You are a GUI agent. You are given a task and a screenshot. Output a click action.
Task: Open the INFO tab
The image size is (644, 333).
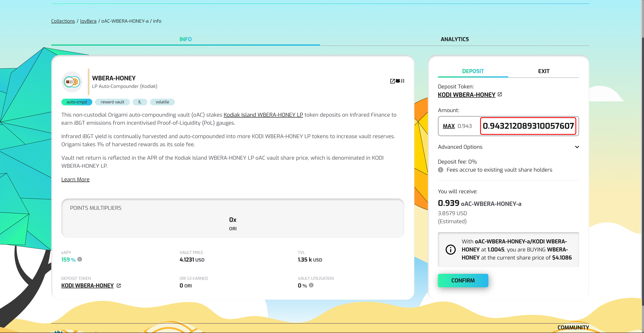pyautogui.click(x=185, y=39)
